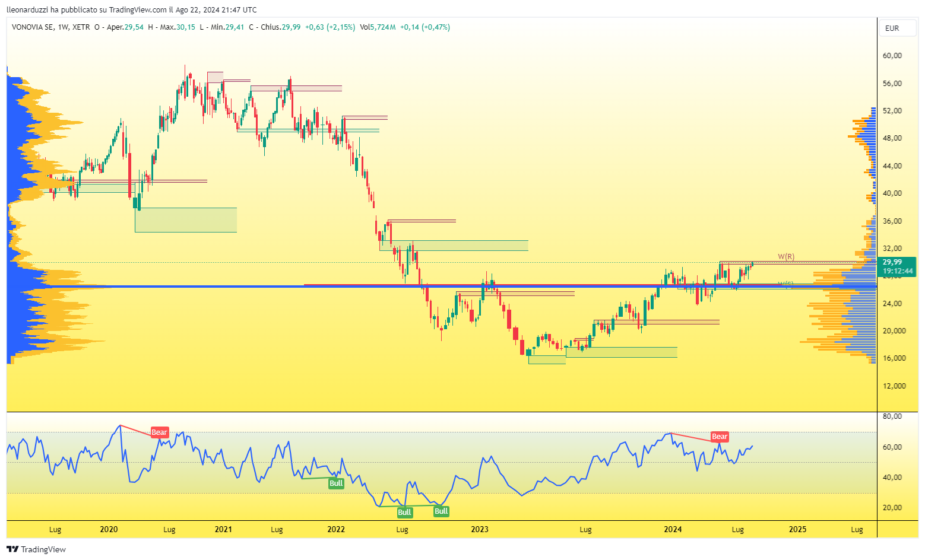
Task: Click the 56,00 price axis label
Action: (892, 83)
